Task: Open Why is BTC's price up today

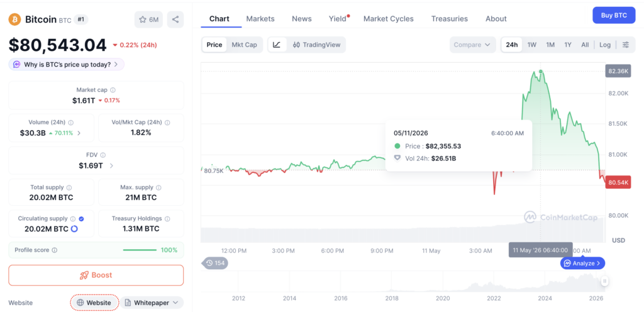Action: click(x=67, y=64)
